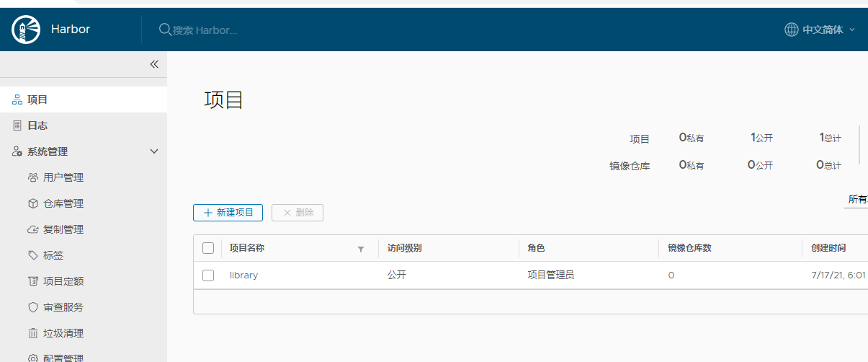Click the plus icon on 新建项目
This screenshot has height=362, width=868.
[x=207, y=213]
